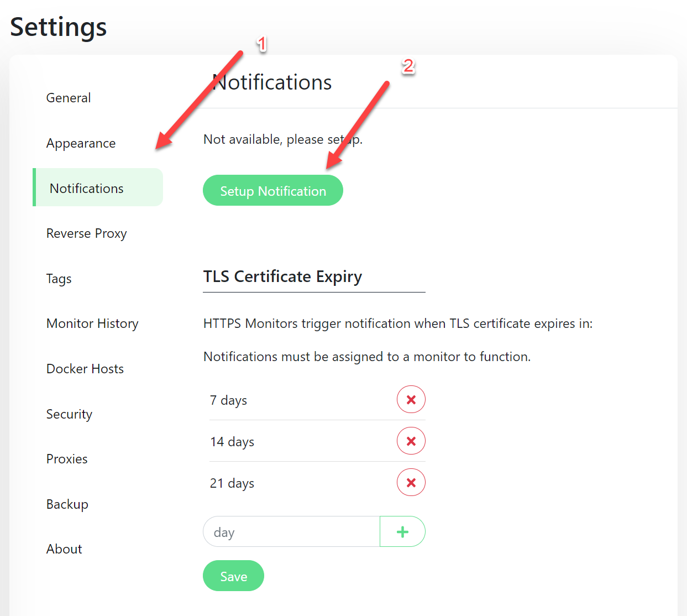
Task: Save the TLS expiry settings
Action: coord(233,576)
